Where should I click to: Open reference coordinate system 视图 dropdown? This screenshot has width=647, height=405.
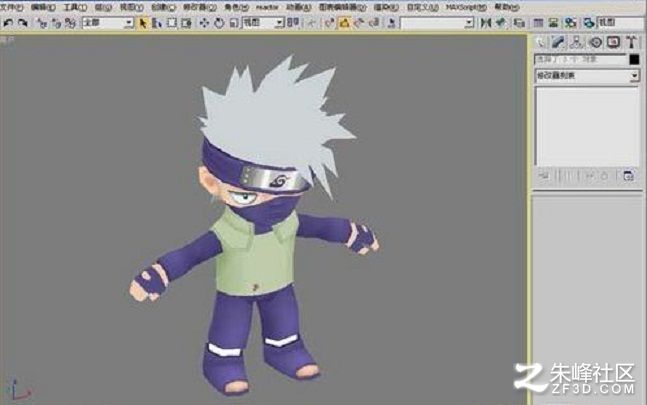[x=263, y=23]
